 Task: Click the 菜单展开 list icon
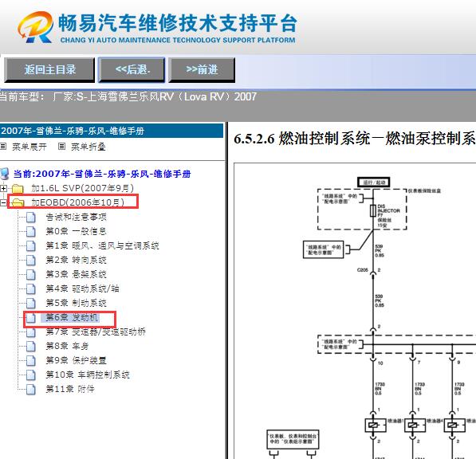[3, 147]
